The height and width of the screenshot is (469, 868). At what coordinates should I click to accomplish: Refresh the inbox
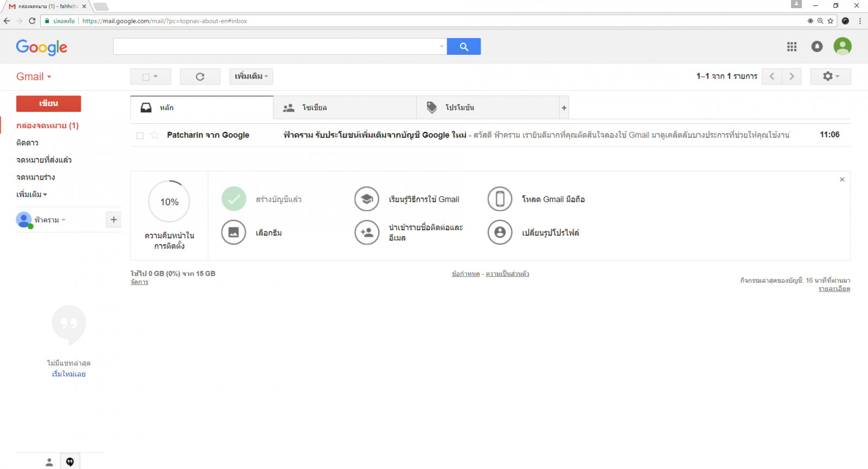click(x=200, y=77)
